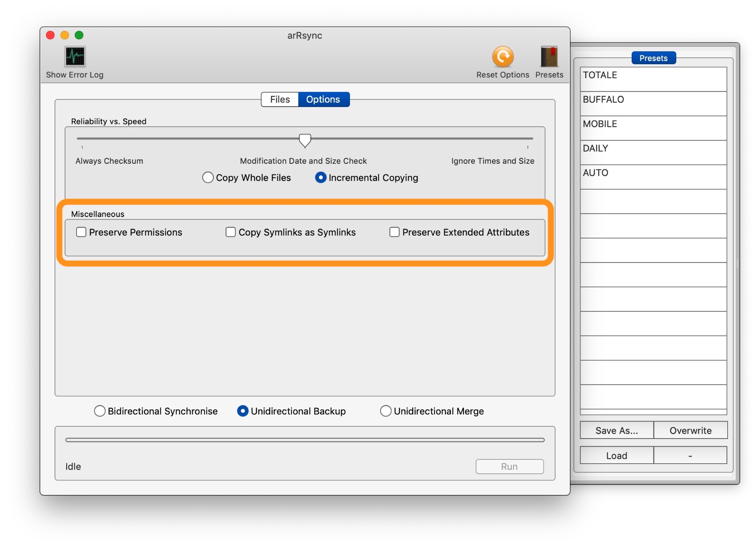
Task: Enable Preserve Permissions checkbox
Action: [x=81, y=232]
